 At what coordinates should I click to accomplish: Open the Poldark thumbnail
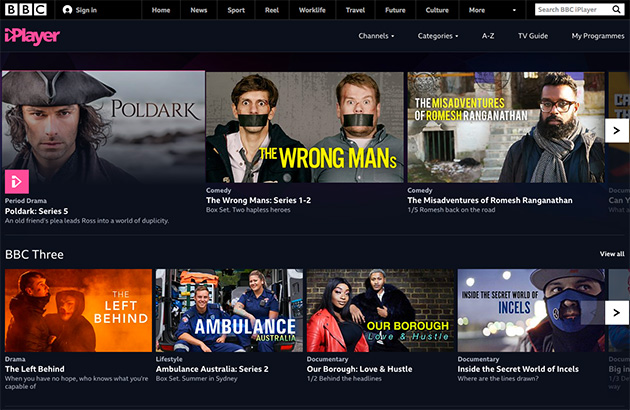(x=103, y=127)
